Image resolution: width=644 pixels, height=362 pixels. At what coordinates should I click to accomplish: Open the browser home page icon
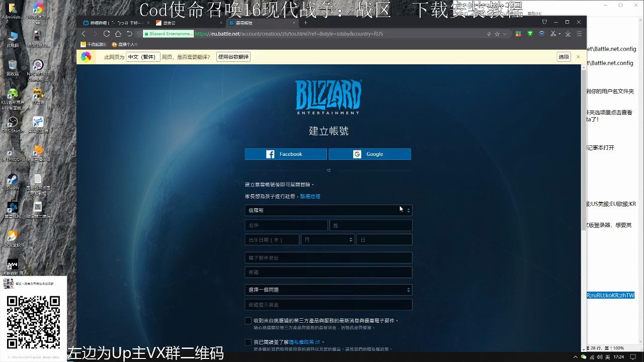118,34
